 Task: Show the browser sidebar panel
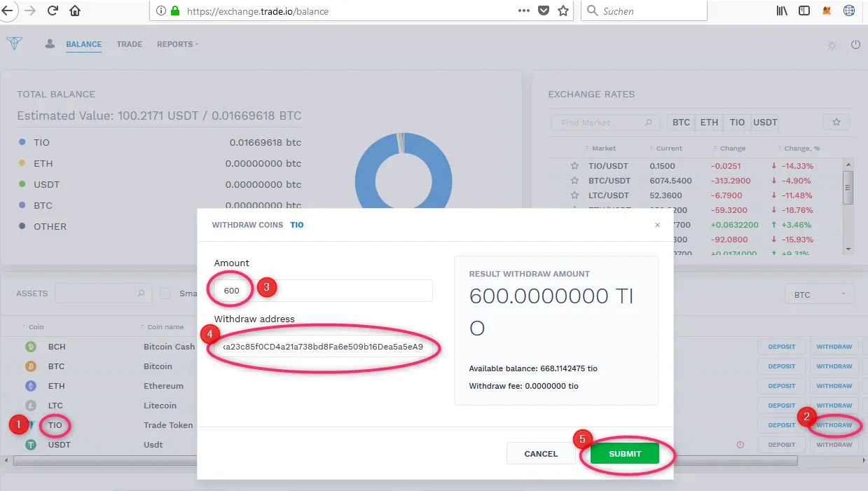click(805, 11)
